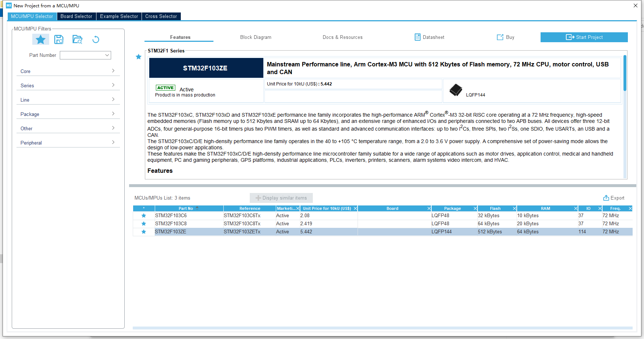Remove the IO column with X

[600, 208]
